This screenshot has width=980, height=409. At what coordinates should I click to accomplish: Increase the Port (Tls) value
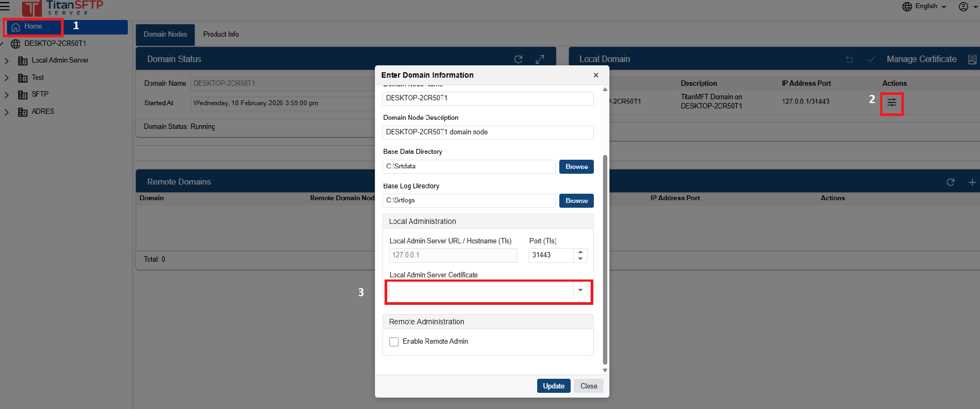(580, 252)
